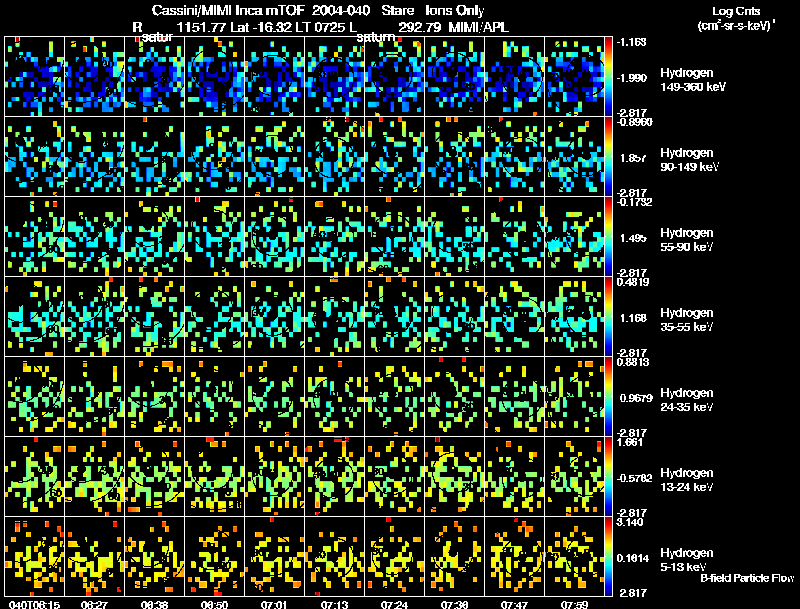Click the '07:01' time label
Image resolution: width=800 pixels, height=609 pixels.
(274, 605)
